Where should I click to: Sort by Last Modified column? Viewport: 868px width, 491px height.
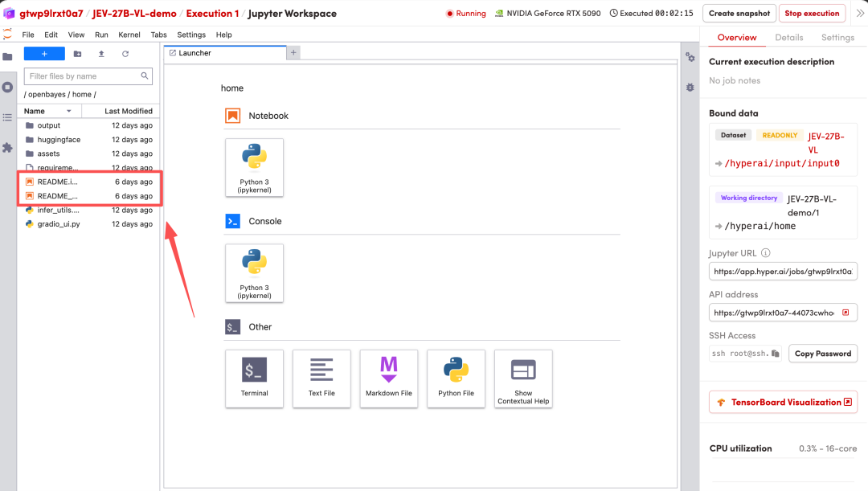coord(121,111)
